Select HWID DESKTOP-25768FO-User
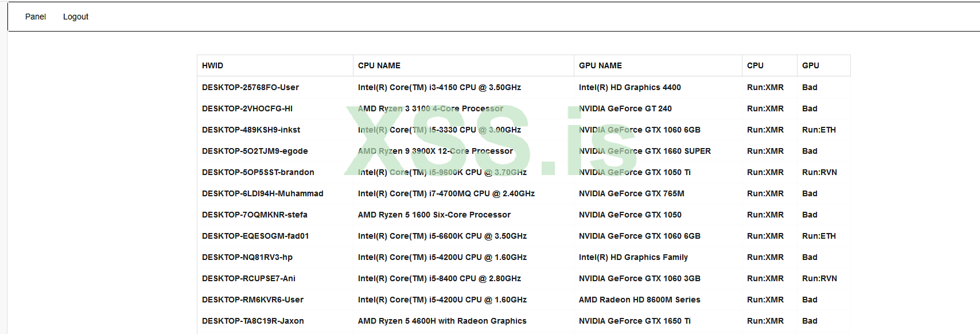This screenshot has height=334, width=980. point(250,87)
